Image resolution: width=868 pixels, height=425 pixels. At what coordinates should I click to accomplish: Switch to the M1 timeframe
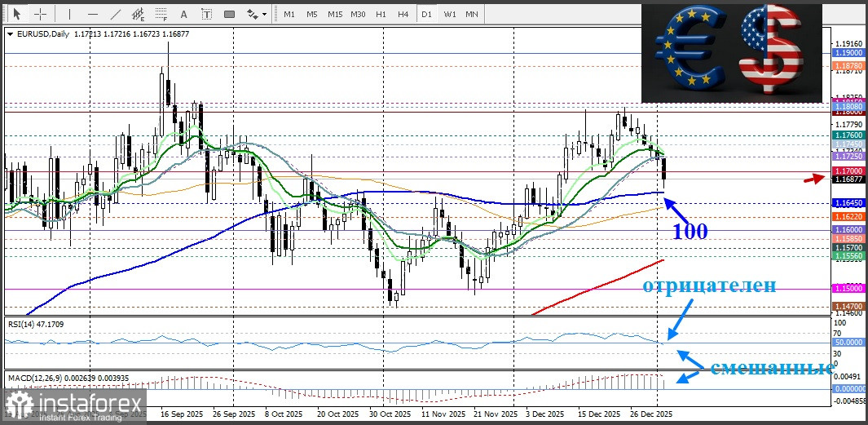click(289, 14)
